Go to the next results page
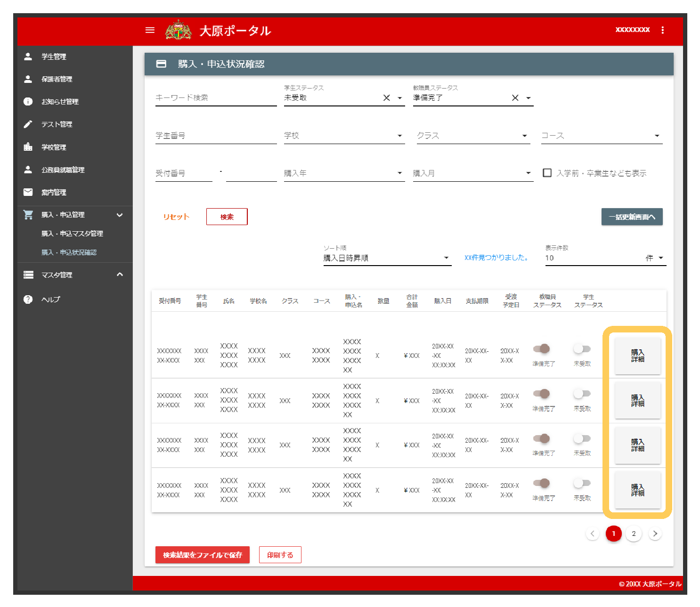The width and height of the screenshot is (700, 607). point(655,534)
